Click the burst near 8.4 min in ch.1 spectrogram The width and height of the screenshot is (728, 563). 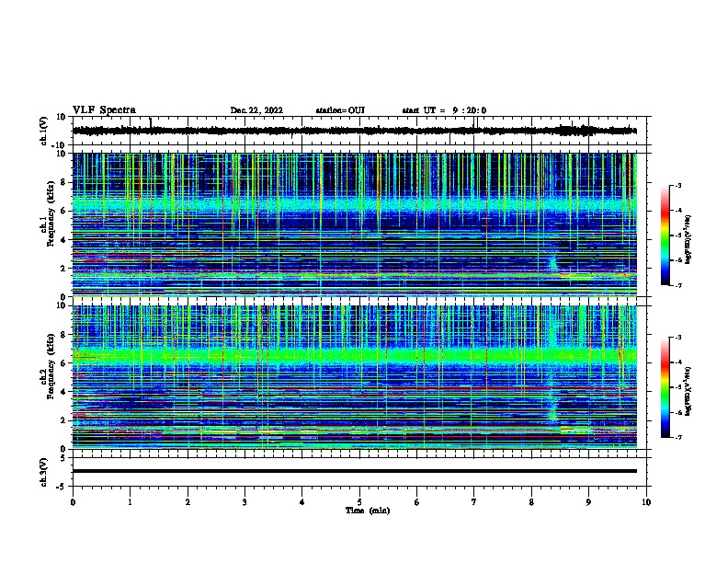pos(553,263)
